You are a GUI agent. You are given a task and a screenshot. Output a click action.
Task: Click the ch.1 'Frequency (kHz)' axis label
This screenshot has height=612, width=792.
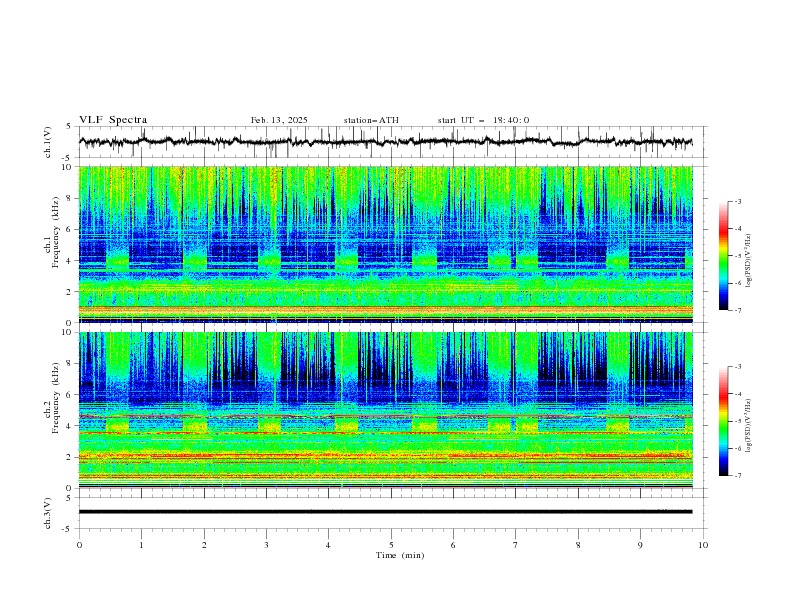pyautogui.click(x=57, y=232)
